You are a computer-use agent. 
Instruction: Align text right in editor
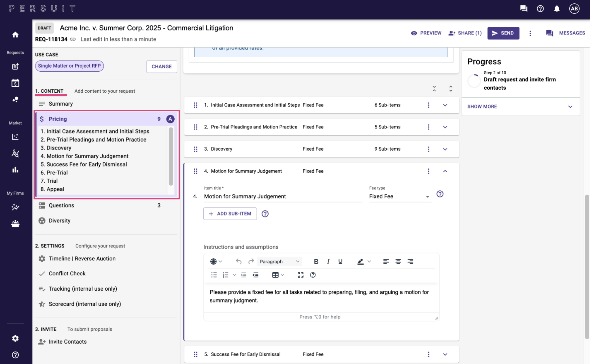click(x=410, y=261)
